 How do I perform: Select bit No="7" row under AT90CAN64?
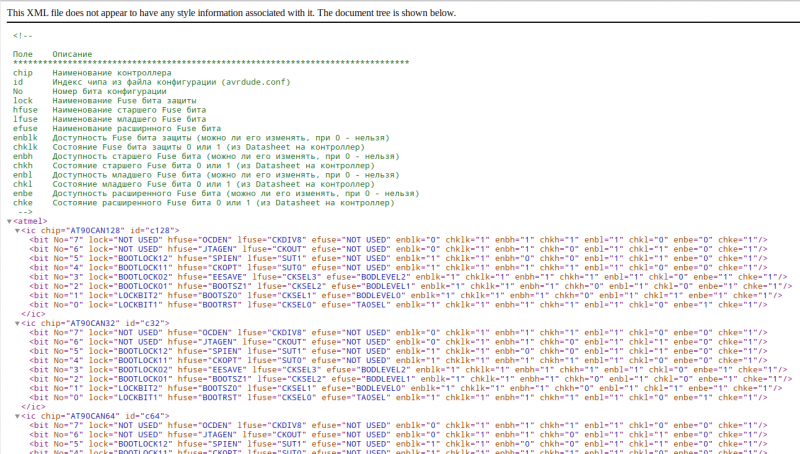(398, 425)
